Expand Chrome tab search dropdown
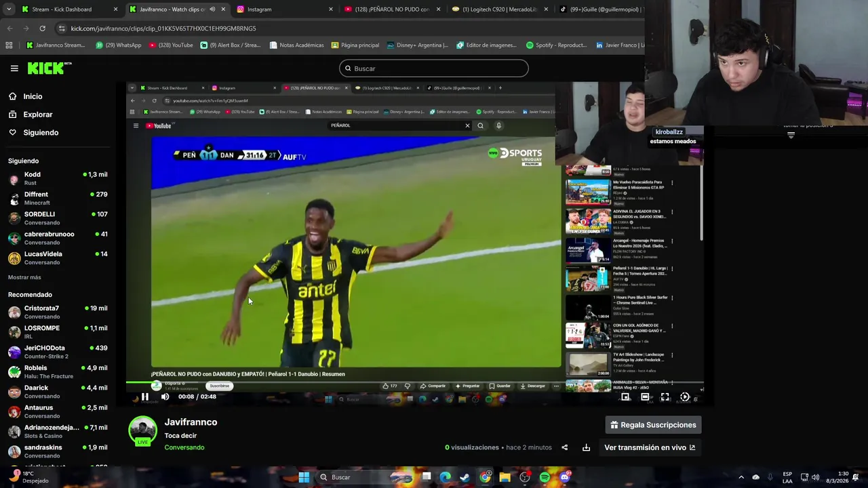 9,9
